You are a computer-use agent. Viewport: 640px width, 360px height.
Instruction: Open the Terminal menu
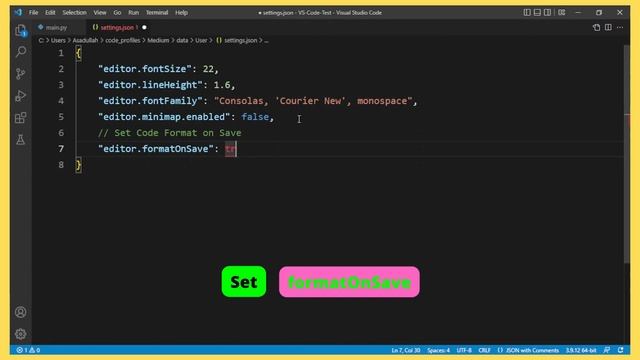pyautogui.click(x=157, y=13)
